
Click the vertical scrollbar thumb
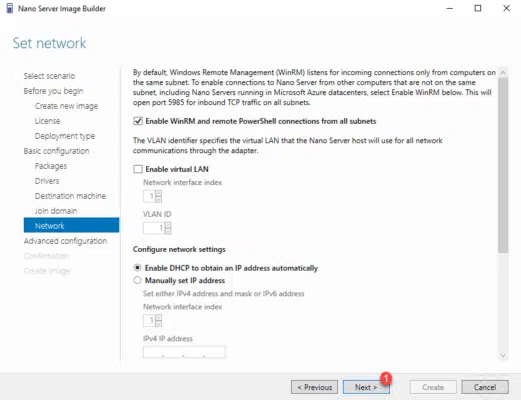pos(503,165)
